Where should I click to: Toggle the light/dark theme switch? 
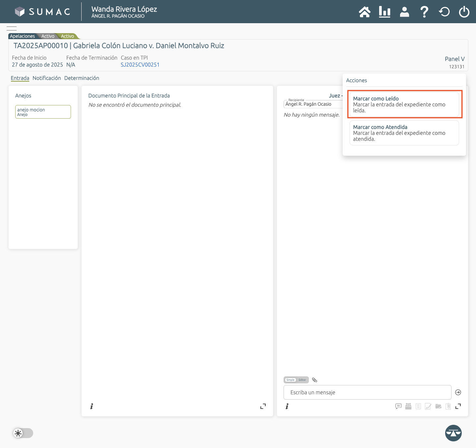pos(23,433)
